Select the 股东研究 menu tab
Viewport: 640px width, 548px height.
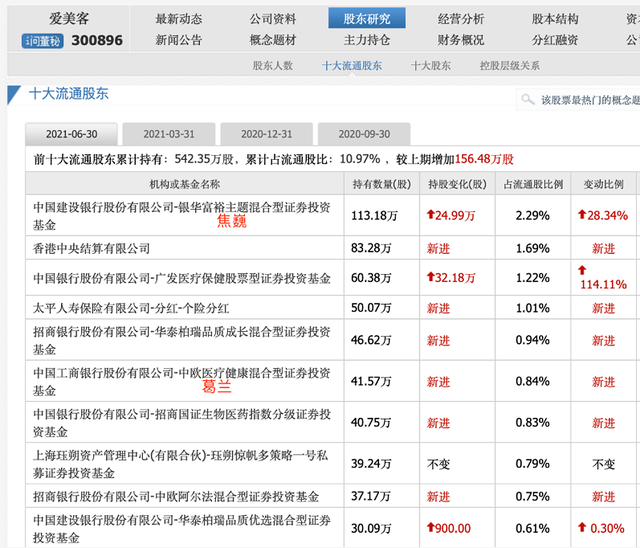pyautogui.click(x=367, y=18)
